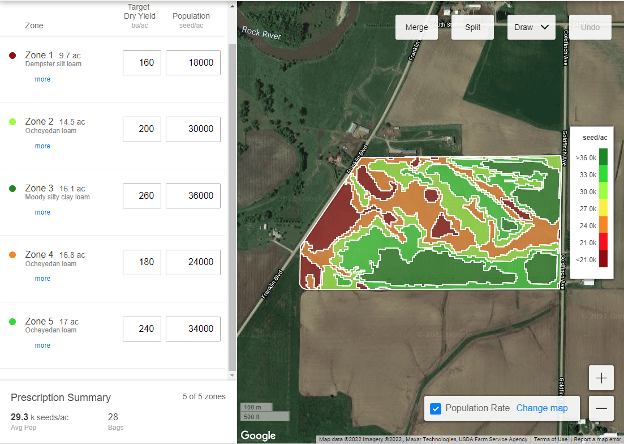Edit Zone 2 population field showing 30000
This screenshot has height=444, width=624.
[193, 129]
